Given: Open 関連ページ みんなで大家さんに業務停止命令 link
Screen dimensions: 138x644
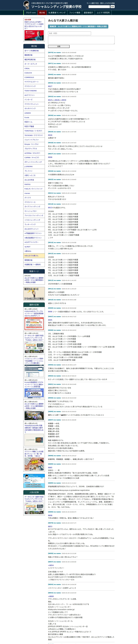Looking at the screenshot, I should tap(34, 280).
